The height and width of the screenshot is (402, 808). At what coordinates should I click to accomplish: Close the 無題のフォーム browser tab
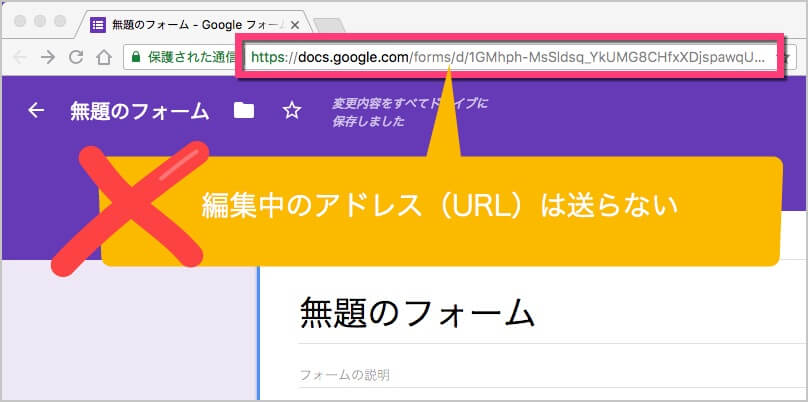click(295, 25)
